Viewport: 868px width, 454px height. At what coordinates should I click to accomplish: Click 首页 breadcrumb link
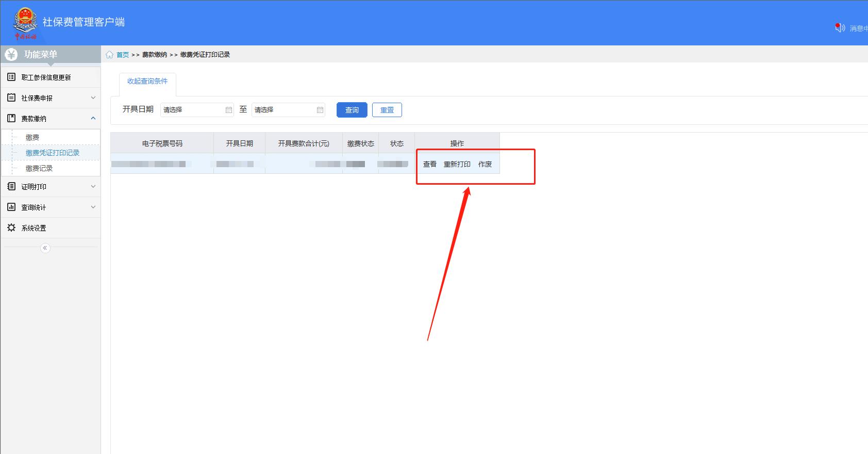(x=123, y=55)
